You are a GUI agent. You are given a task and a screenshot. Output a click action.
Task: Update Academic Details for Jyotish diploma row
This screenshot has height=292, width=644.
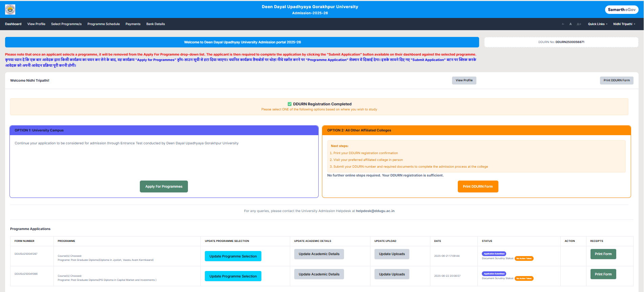coord(319,254)
